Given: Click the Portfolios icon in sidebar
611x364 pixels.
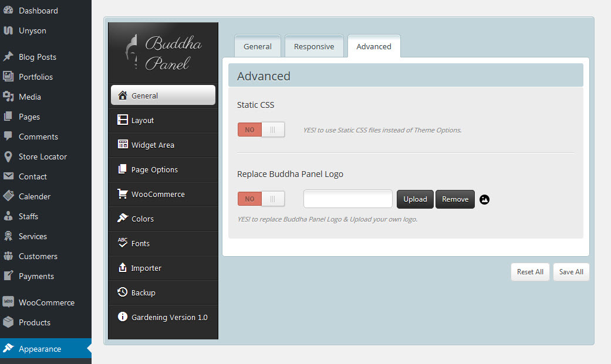Looking at the screenshot, I should [x=8, y=76].
